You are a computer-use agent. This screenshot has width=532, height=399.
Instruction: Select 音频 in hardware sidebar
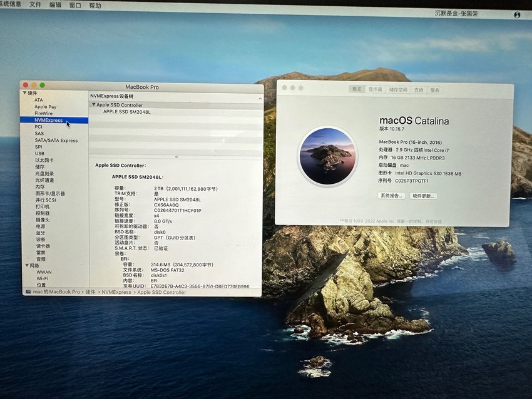(41, 259)
